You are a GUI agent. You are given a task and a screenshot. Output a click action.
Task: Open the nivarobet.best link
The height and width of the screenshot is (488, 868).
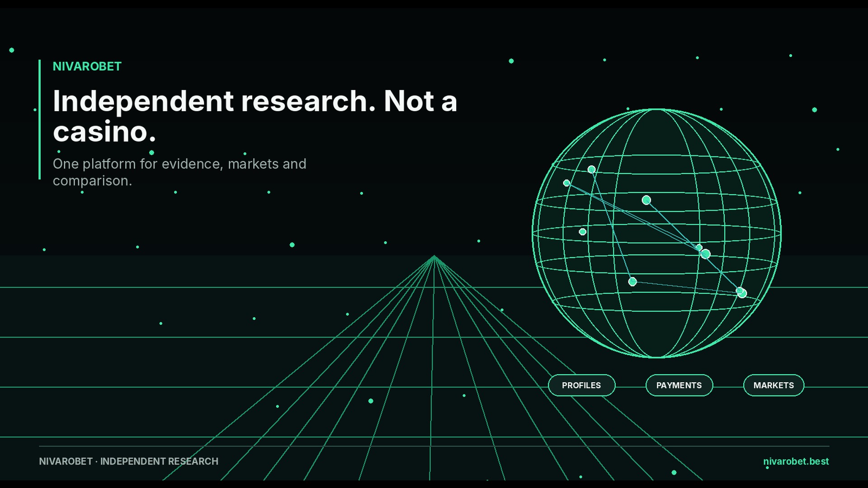tap(796, 461)
